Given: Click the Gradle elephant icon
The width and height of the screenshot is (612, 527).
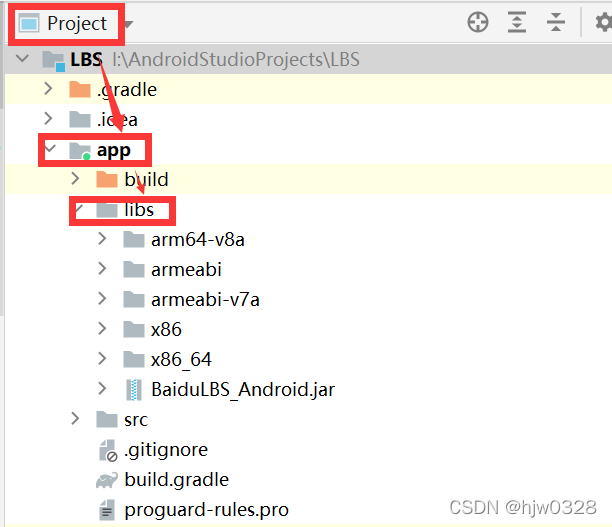Looking at the screenshot, I should pos(107,480).
